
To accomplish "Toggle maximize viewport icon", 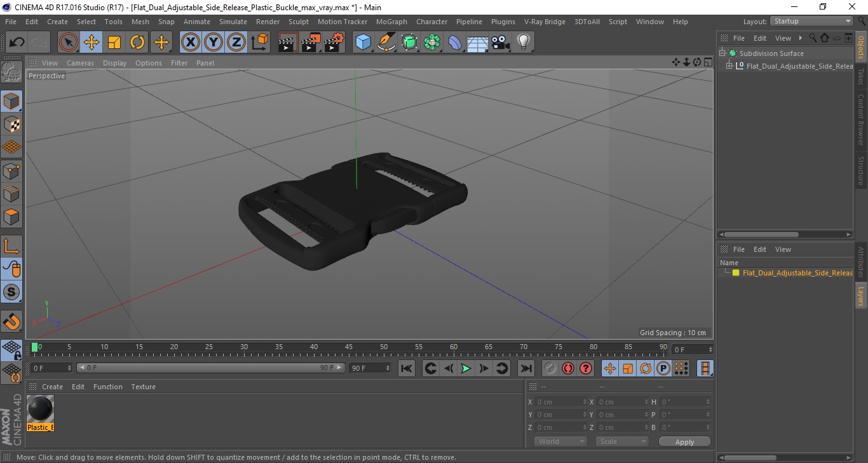I will click(707, 62).
